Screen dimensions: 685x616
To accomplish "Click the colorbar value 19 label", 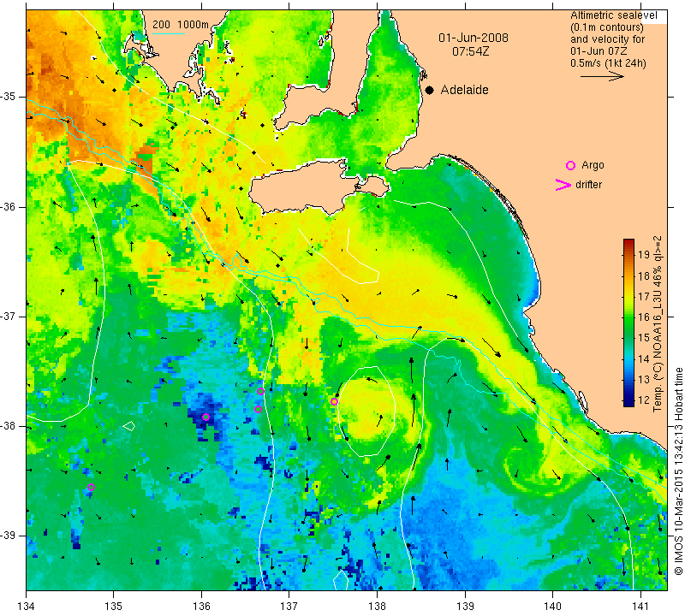I will click(x=644, y=255).
